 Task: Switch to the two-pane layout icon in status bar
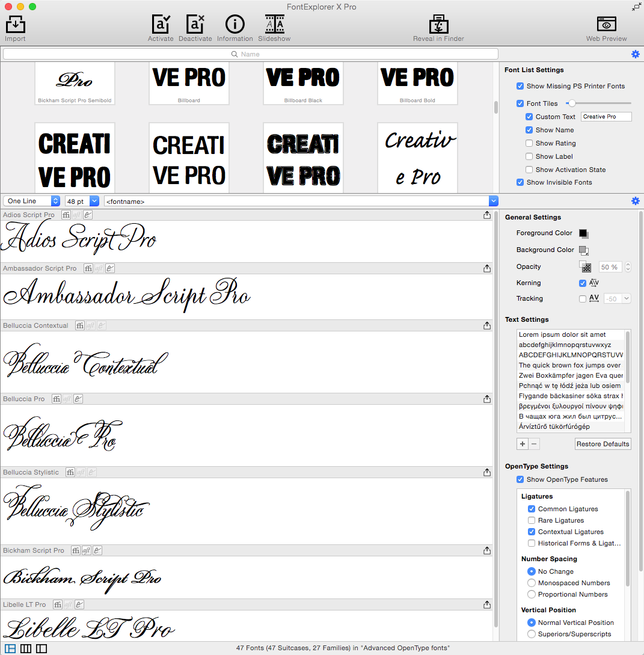tap(41, 648)
